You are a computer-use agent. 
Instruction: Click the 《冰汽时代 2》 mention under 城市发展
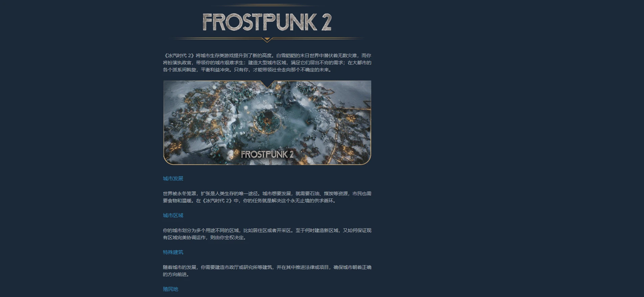coord(219,201)
